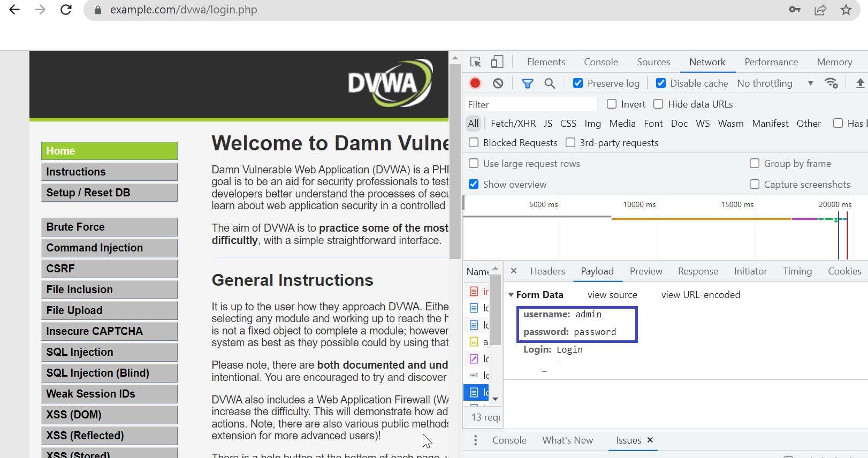
Task: Activate the inspect element picker icon
Action: coord(476,62)
